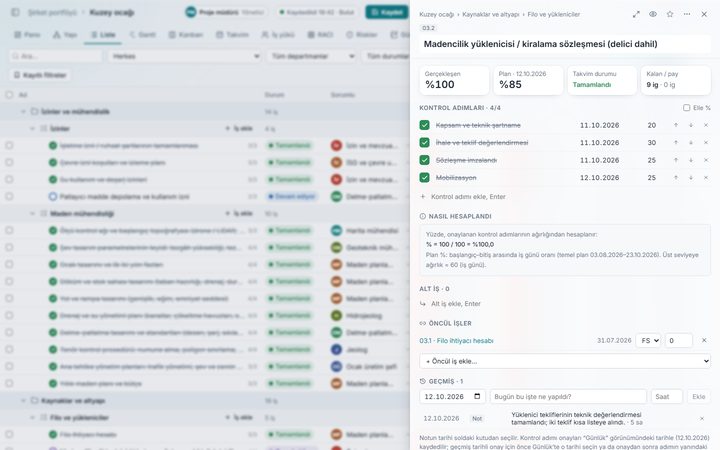This screenshot has height=450, width=720.
Task: Uncheck the 'Mobilizasyon' control step
Action: pyautogui.click(x=424, y=178)
